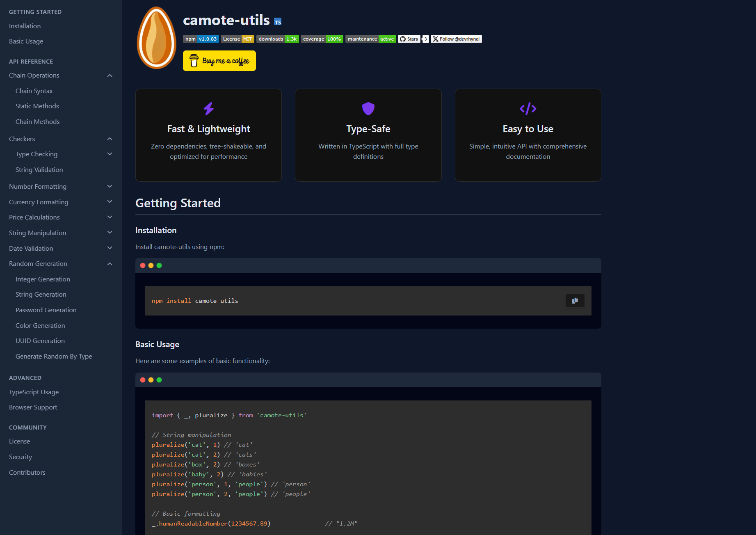Screen dimensions: 756x535
Task: Click the Type-Safe card heading
Action: (x=368, y=129)
